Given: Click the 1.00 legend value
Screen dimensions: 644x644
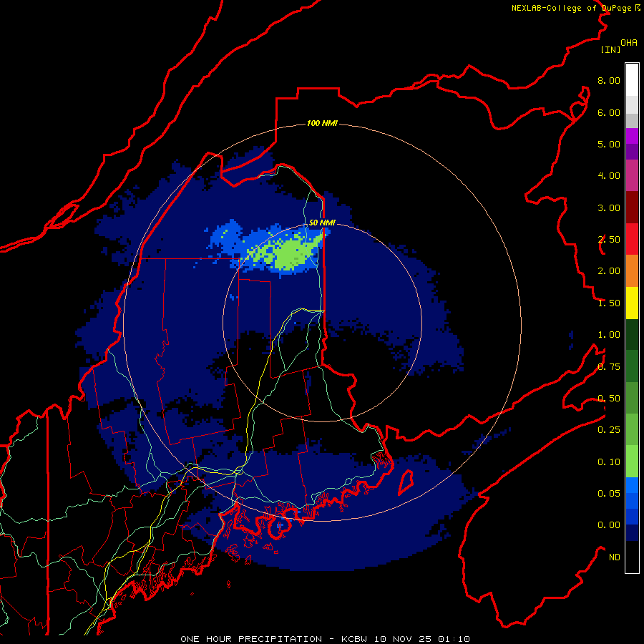Looking at the screenshot, I should point(609,335).
